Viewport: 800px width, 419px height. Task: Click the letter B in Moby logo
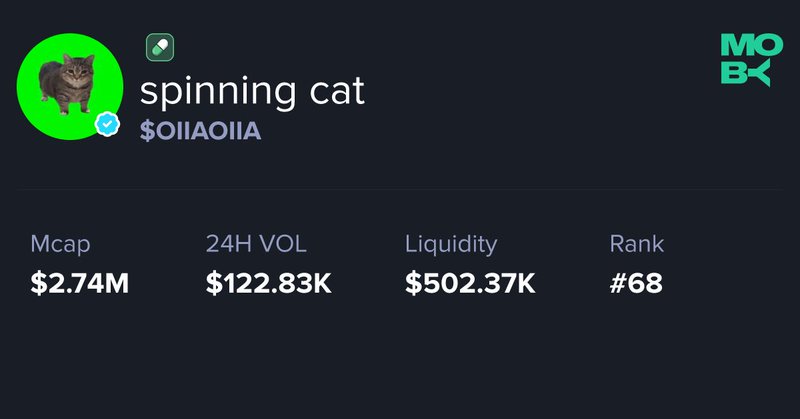click(x=733, y=73)
